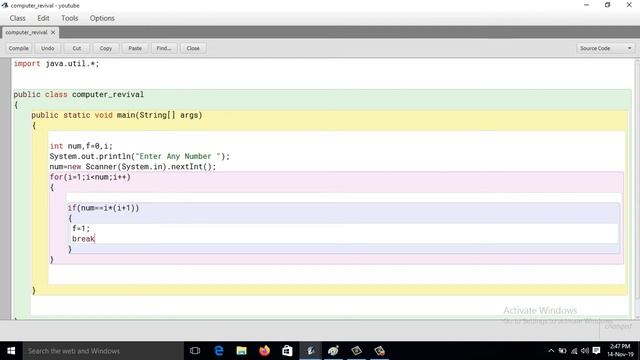640x360 pixels.
Task: Show hidden system tray icons
Action: [x=551, y=351]
